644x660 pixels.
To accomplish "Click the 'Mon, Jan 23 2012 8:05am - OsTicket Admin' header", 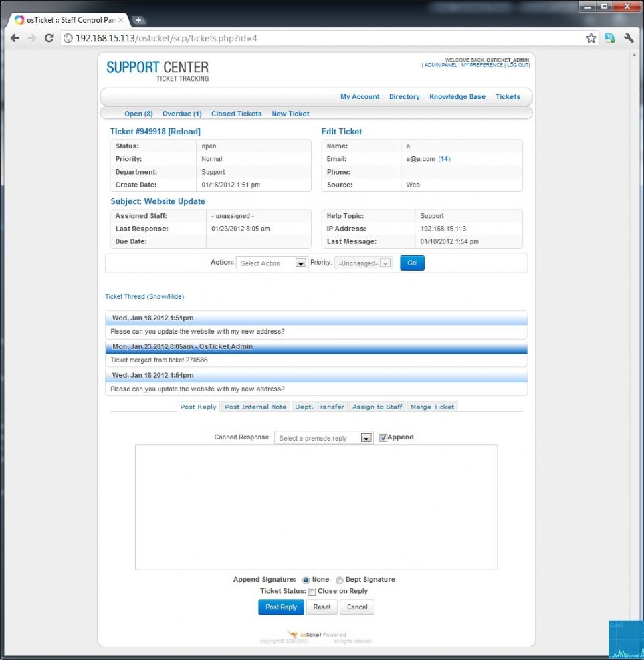I will coord(316,346).
